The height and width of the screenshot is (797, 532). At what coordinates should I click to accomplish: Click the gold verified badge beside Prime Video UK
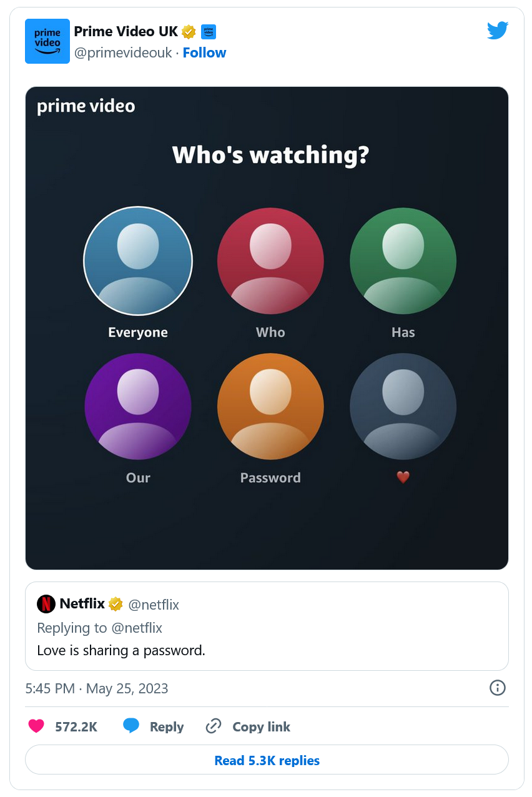coord(189,31)
